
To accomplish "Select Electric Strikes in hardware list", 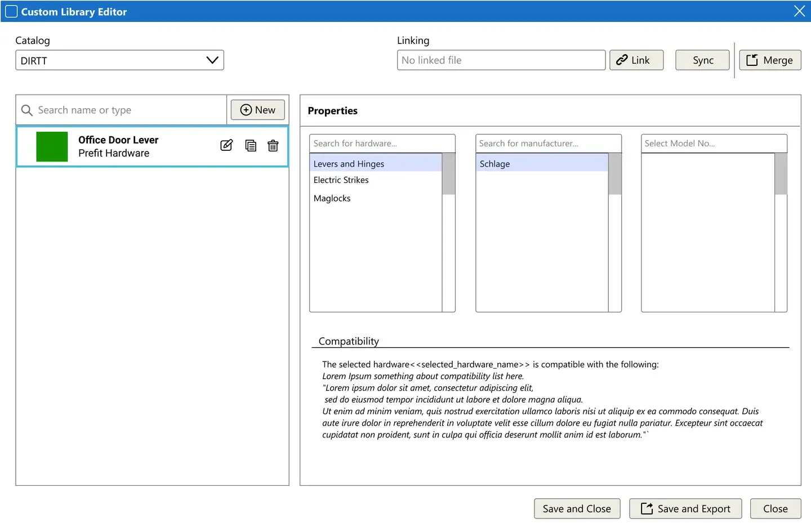I will (x=376, y=180).
